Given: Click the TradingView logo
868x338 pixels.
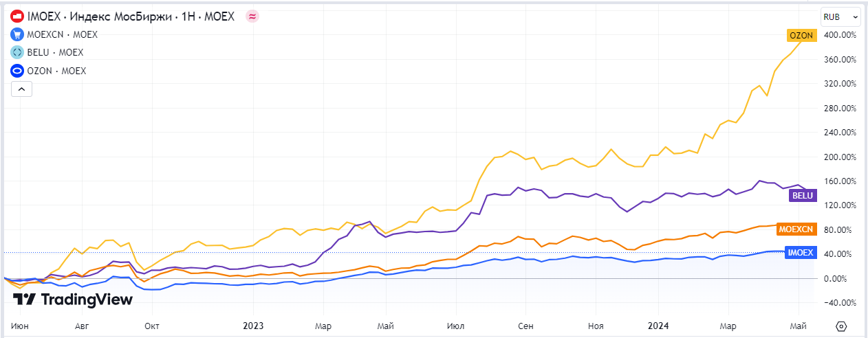Looking at the screenshot, I should click(x=73, y=300).
